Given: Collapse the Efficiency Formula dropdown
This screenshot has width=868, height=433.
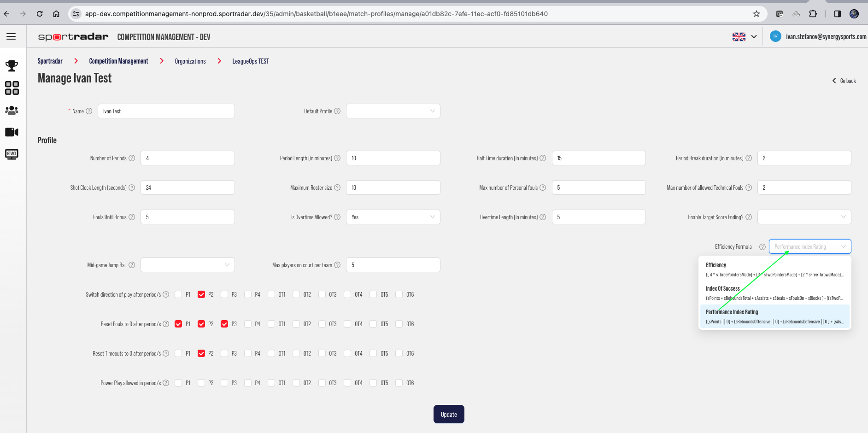Looking at the screenshot, I should click(x=810, y=246).
